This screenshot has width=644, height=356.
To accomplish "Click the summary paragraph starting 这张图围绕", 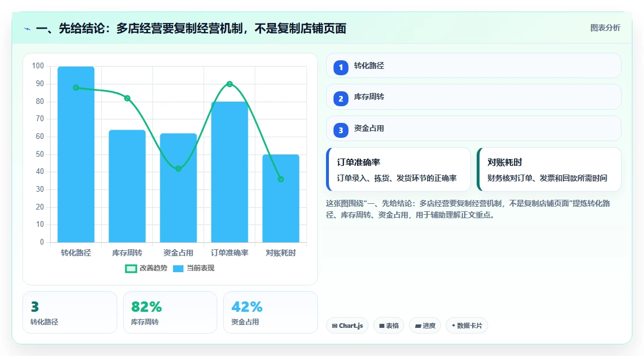I will 468,209.
